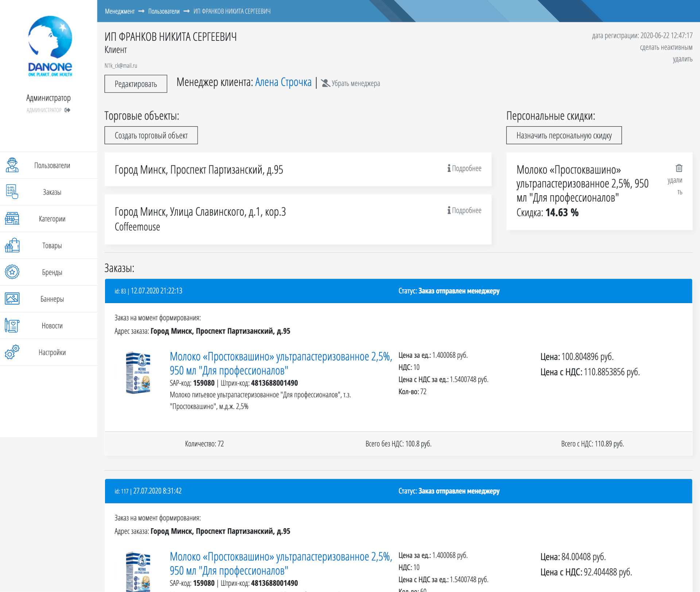Open product link in order id 117
Screen dimensions: 700x592
tap(281, 563)
